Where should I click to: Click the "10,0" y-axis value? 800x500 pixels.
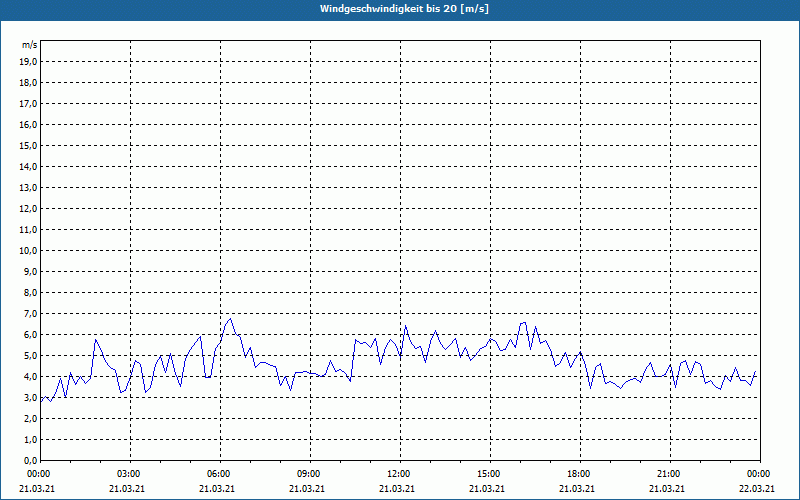[x=28, y=251]
